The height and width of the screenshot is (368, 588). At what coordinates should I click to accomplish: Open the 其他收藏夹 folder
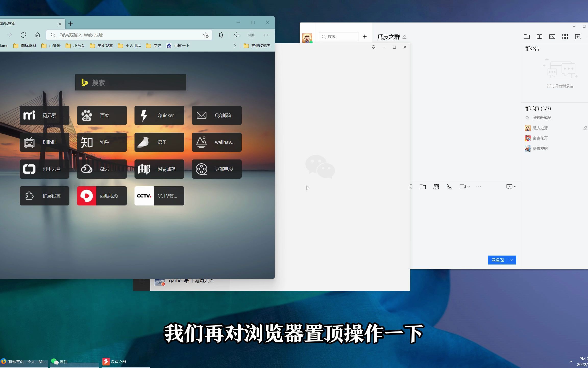click(257, 46)
